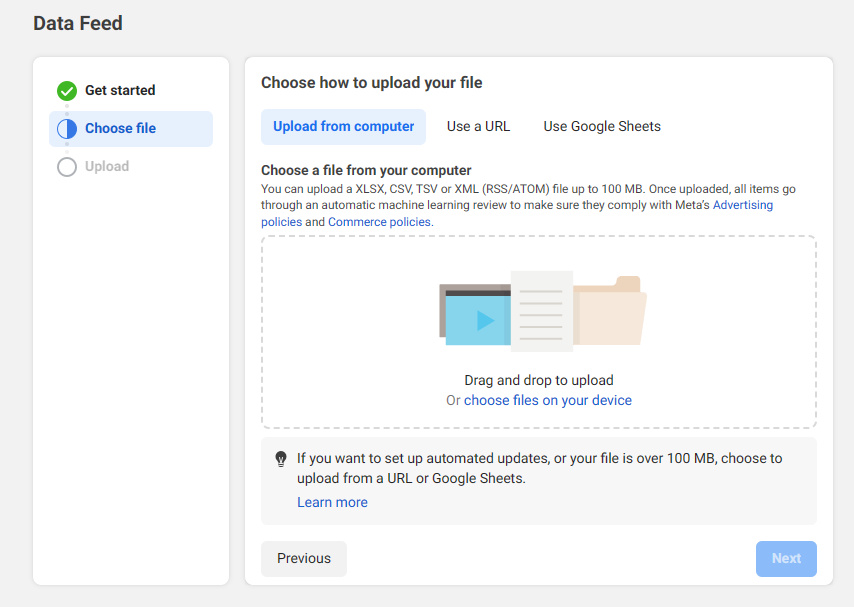Viewport: 854px width, 607px height.
Task: Click the lightbulb tip icon
Action: [x=281, y=459]
